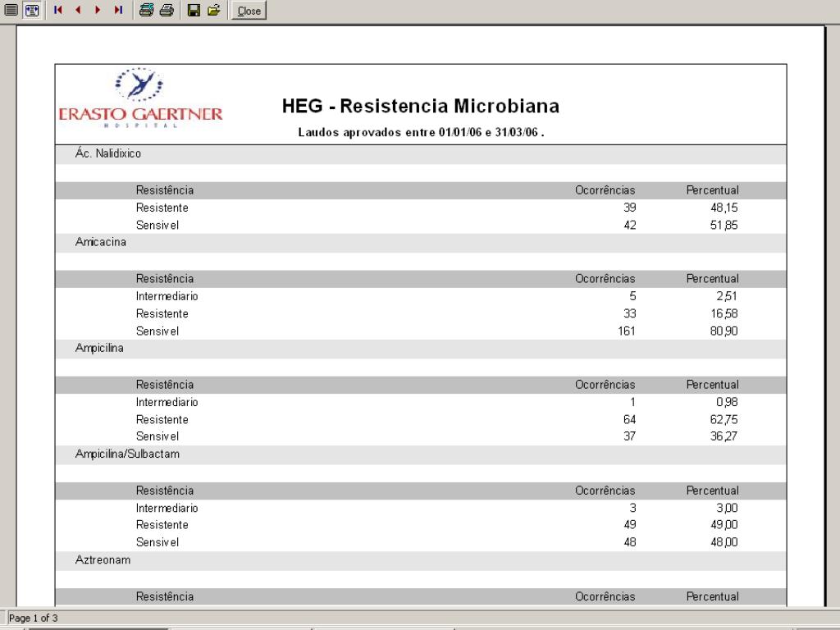Click the percentage 3,00
This screenshot has height=630, width=840.
727,509
